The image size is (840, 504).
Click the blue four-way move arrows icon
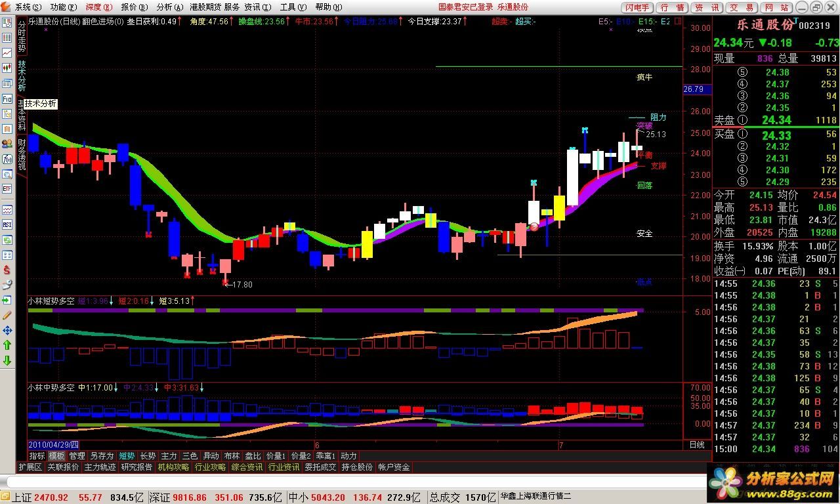(x=7, y=330)
